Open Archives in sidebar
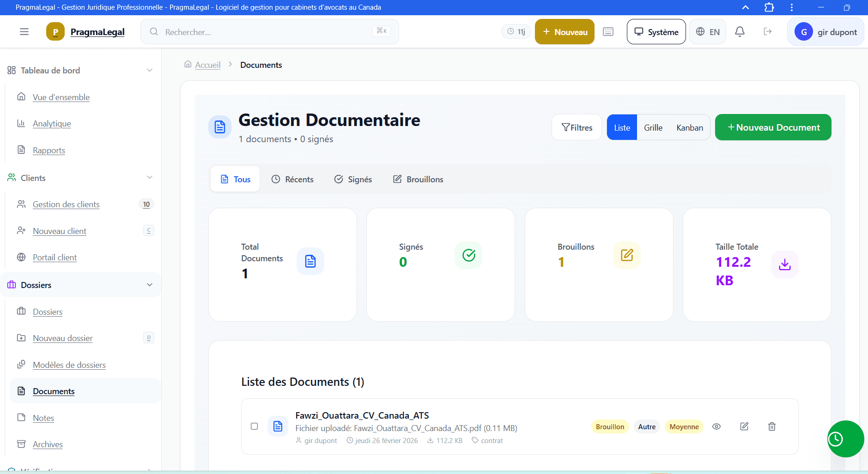 point(48,444)
